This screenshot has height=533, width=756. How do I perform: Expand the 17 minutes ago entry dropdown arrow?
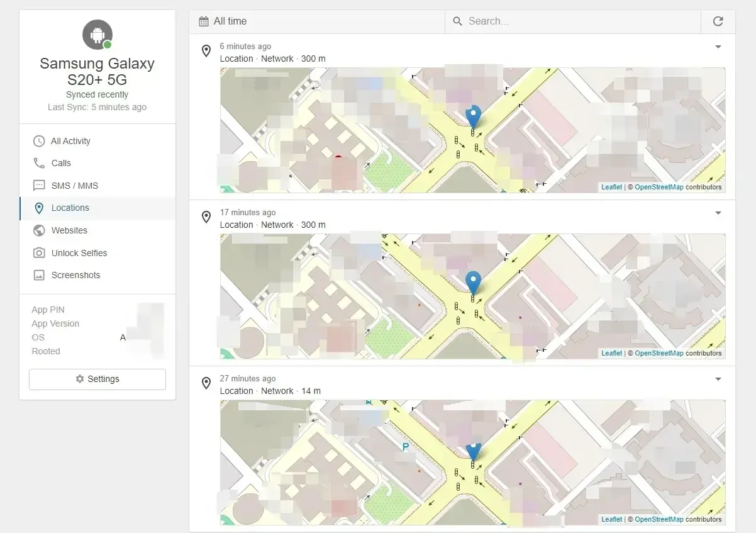[718, 213]
